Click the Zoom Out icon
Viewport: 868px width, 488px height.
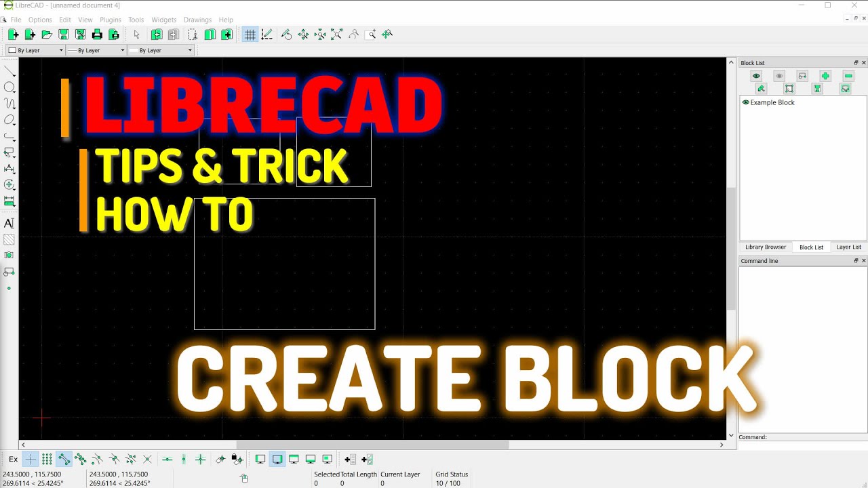pos(320,35)
